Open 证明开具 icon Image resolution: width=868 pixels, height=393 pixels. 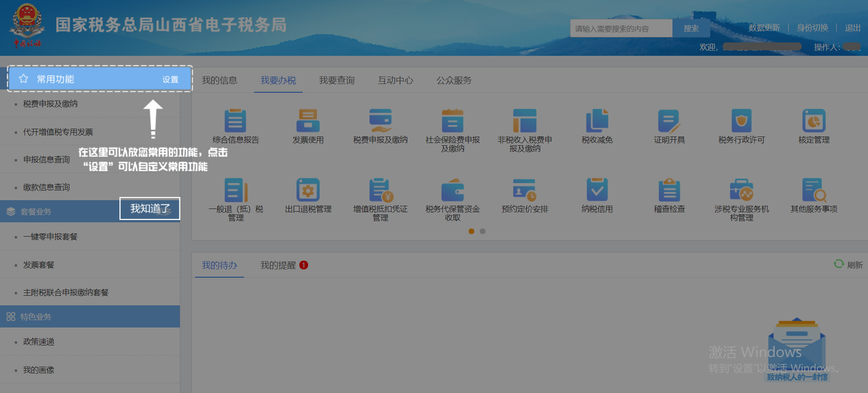669,121
